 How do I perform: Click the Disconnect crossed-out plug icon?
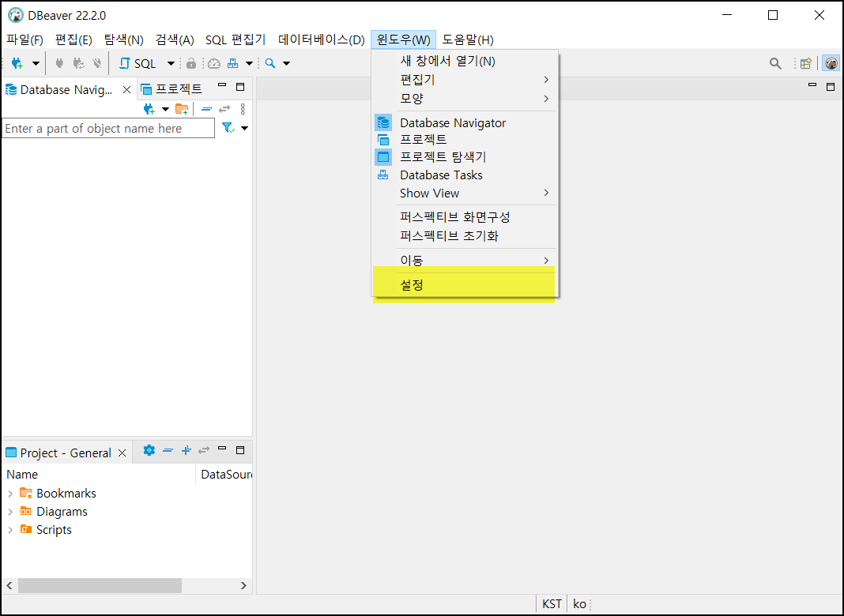(97, 63)
